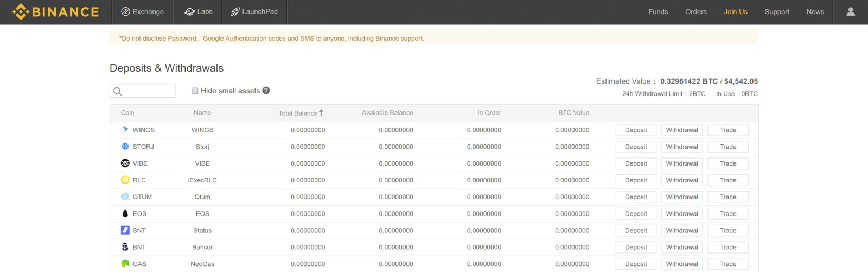This screenshot has width=868, height=272.
Task: Click the Available Balance column header
Action: (x=387, y=113)
